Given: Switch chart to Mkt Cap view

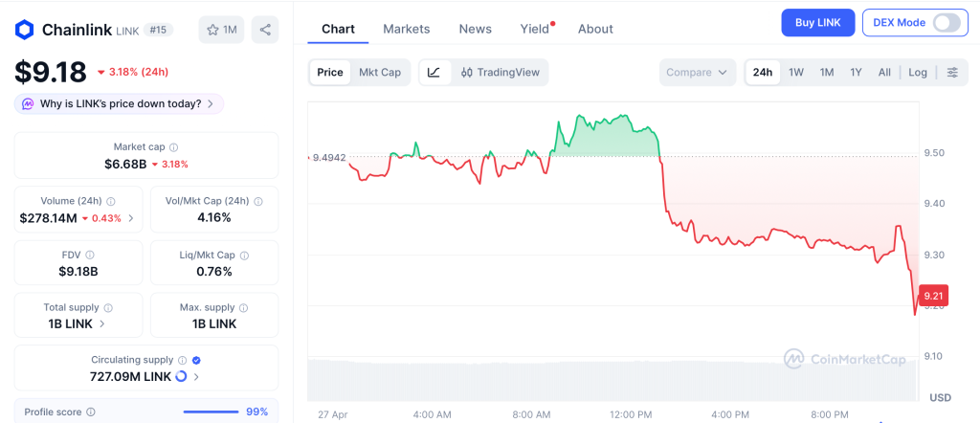Looking at the screenshot, I should point(380,73).
